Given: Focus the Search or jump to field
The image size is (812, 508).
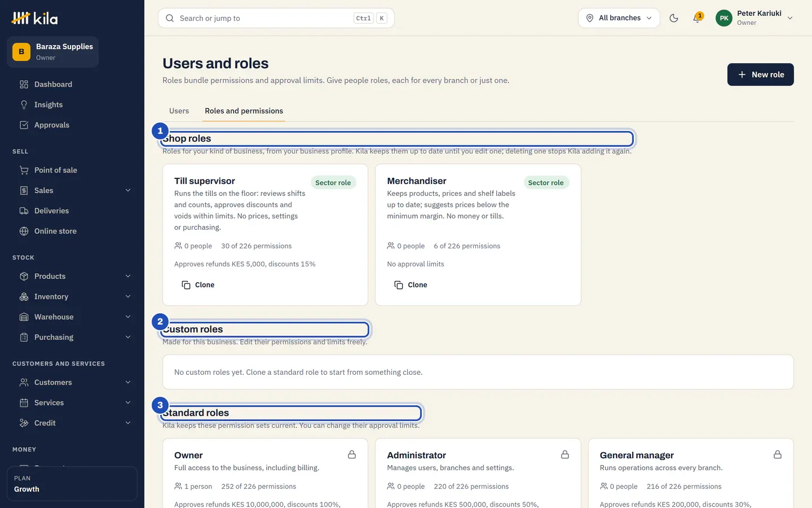Looking at the screenshot, I should tap(276, 18).
